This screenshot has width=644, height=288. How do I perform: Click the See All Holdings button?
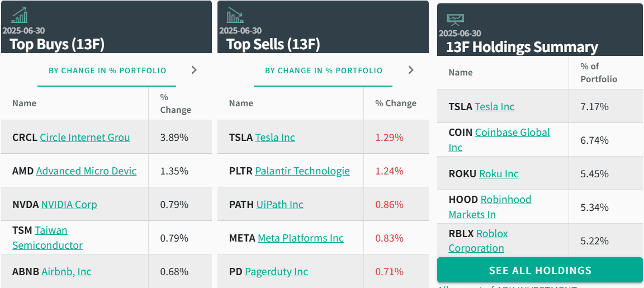click(x=540, y=270)
